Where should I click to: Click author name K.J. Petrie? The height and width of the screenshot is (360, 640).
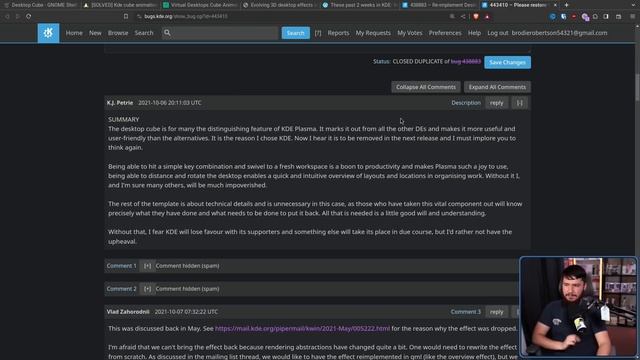click(x=120, y=103)
